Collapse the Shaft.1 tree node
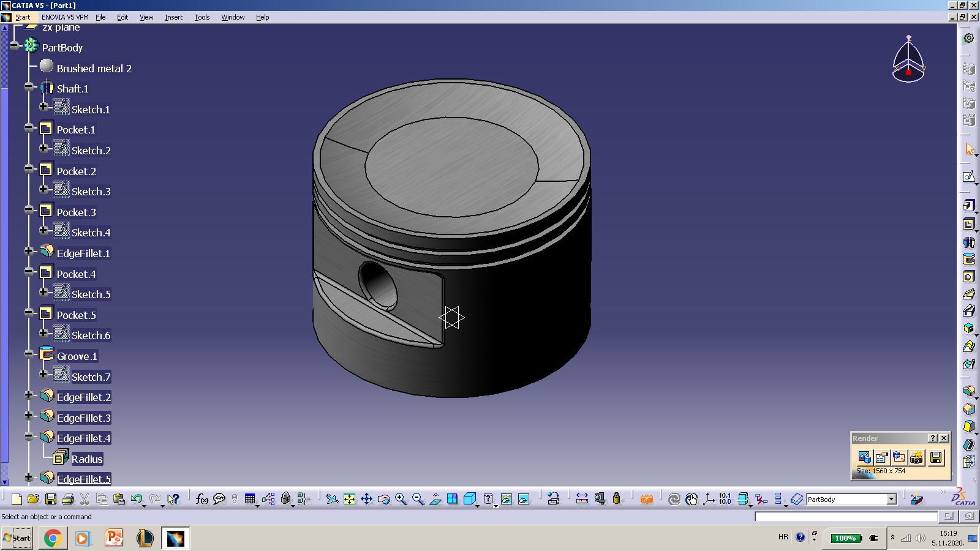Screen dimensions: 980x551 coord(29,87)
